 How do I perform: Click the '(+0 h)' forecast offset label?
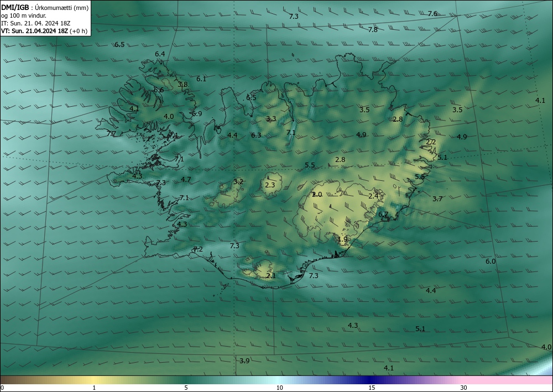[79, 31]
